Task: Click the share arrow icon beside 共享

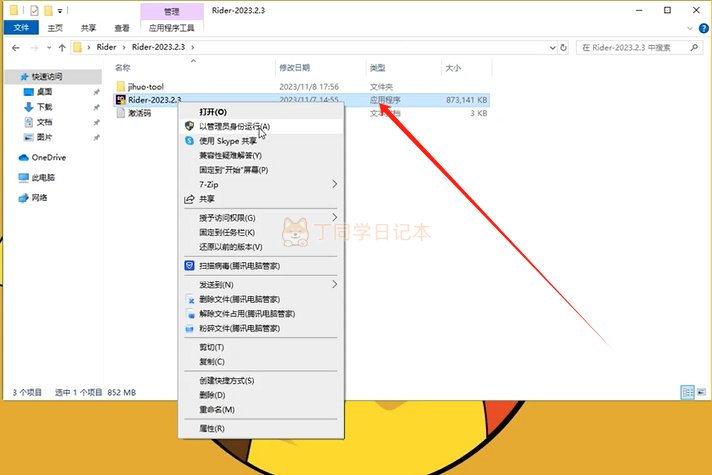Action: [x=189, y=199]
